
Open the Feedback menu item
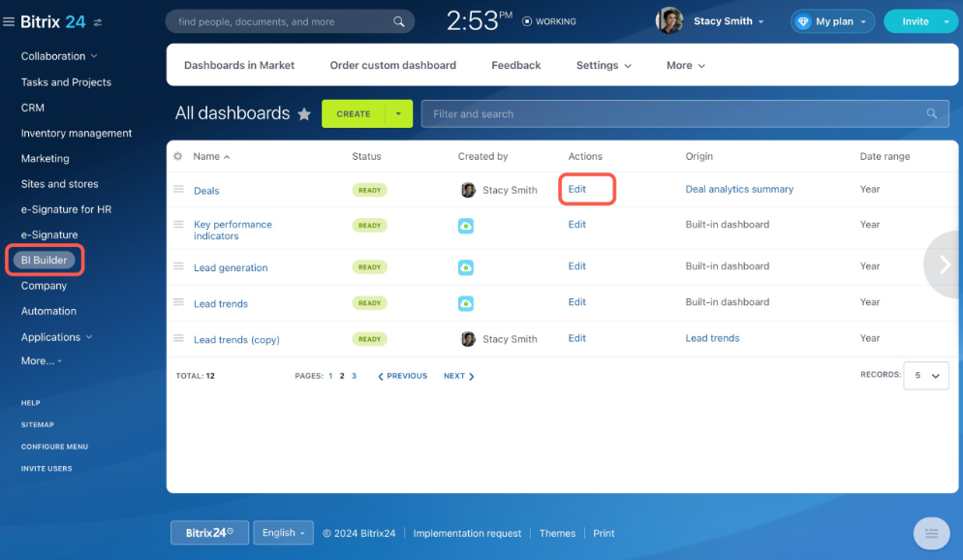point(515,65)
